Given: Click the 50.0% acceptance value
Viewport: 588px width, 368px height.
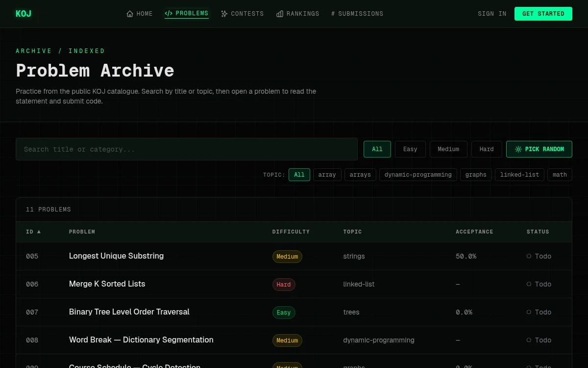Looking at the screenshot, I should pyautogui.click(x=466, y=256).
